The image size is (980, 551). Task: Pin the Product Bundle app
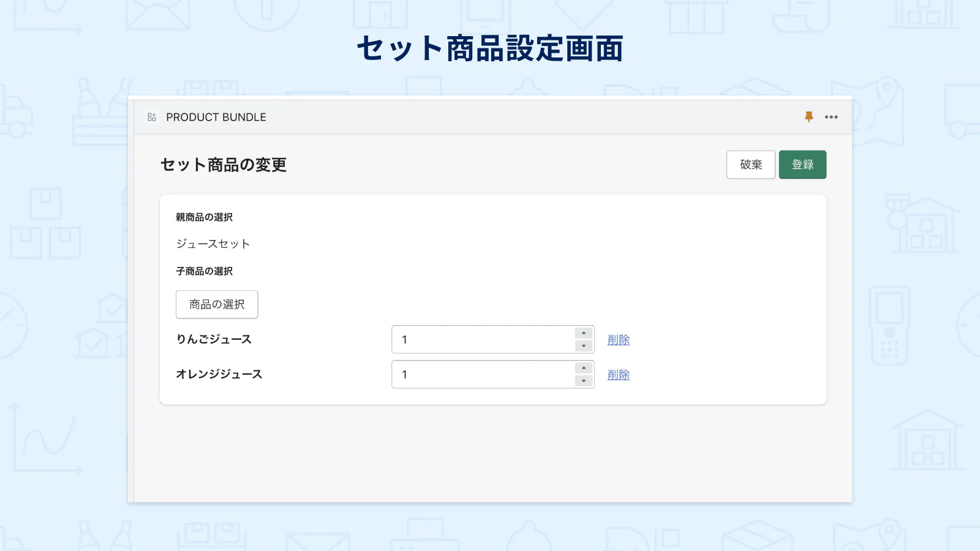[x=809, y=117]
